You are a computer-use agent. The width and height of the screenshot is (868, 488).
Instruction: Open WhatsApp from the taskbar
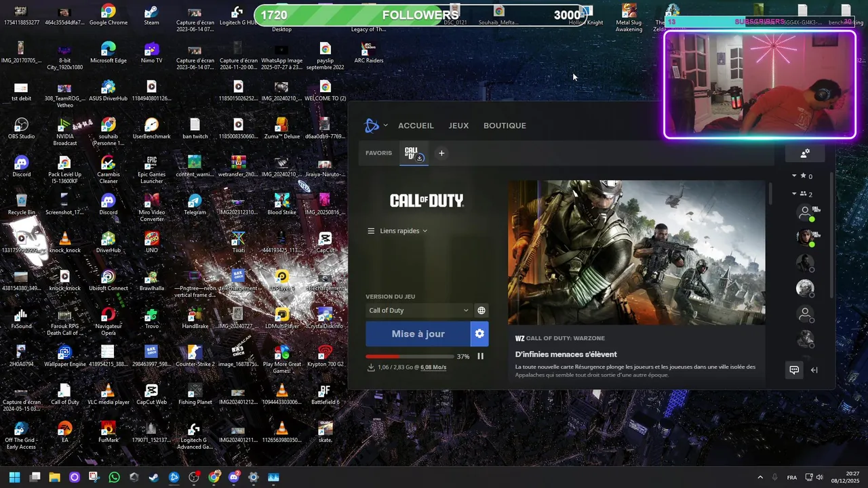(114, 477)
